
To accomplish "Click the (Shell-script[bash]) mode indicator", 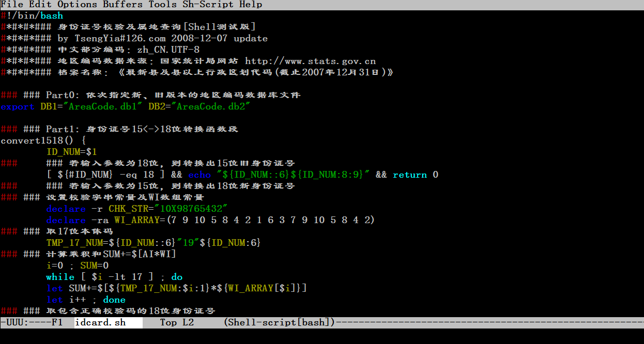I will [x=279, y=323].
